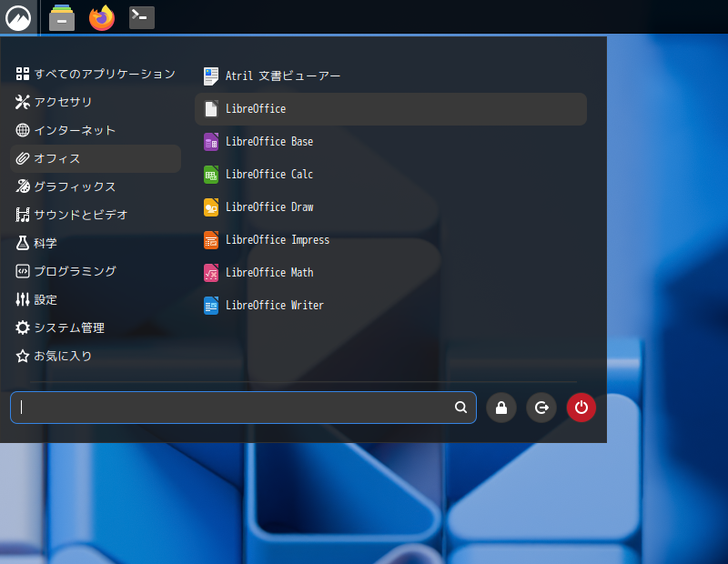Select お気に入り category

[x=96, y=356]
